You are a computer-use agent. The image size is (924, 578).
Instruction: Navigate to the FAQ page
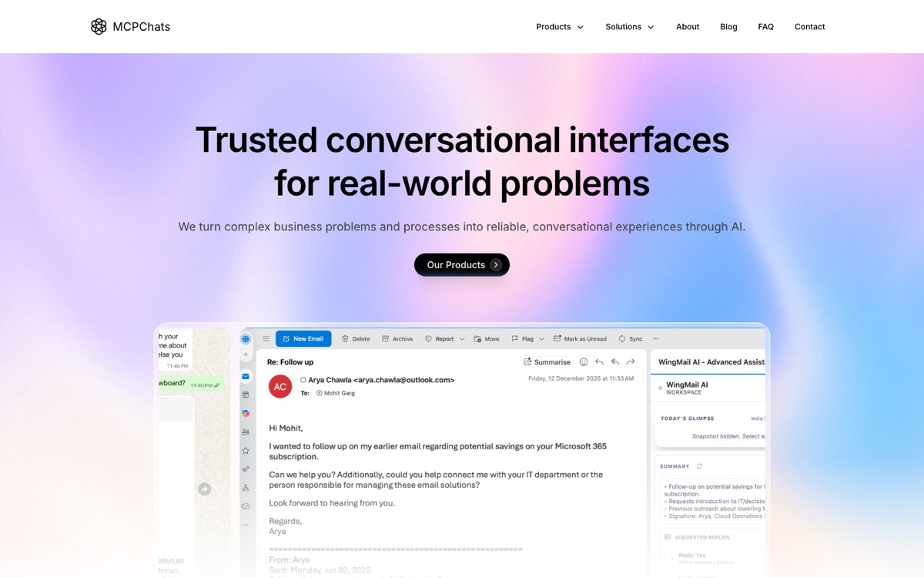point(765,27)
